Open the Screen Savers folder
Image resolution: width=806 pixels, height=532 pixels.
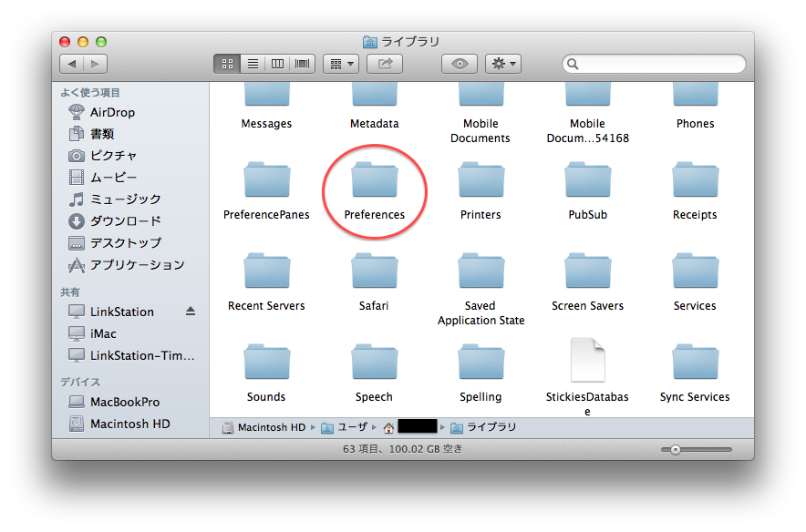587,276
